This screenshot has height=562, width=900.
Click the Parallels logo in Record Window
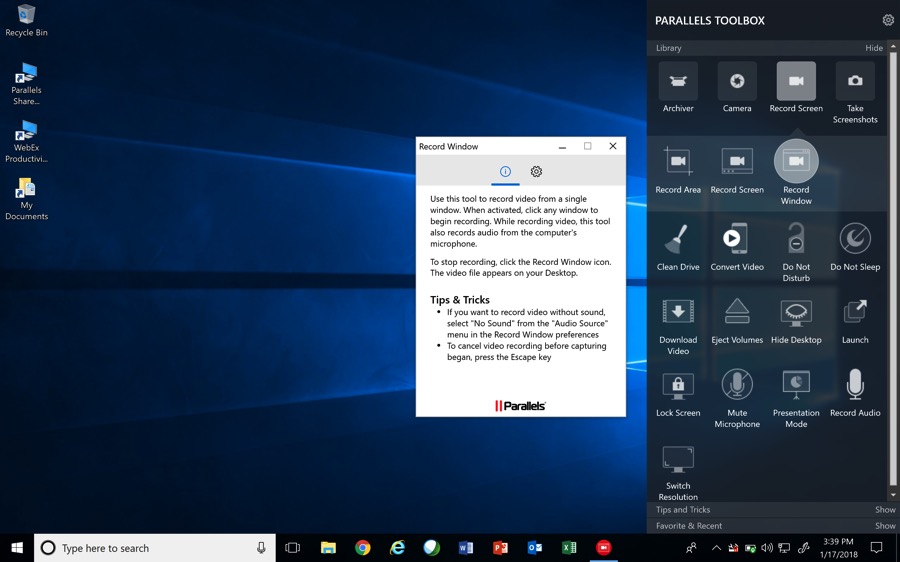pyautogui.click(x=520, y=406)
